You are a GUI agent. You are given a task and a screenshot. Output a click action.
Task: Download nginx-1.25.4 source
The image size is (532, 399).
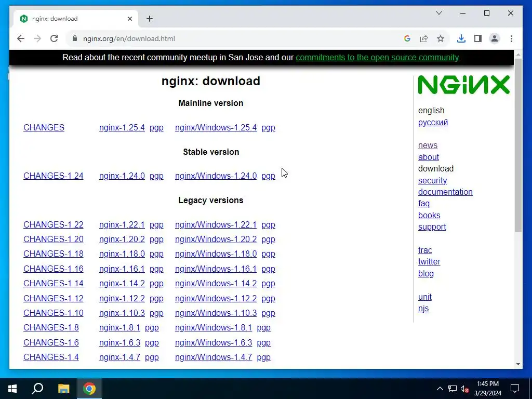click(x=122, y=128)
